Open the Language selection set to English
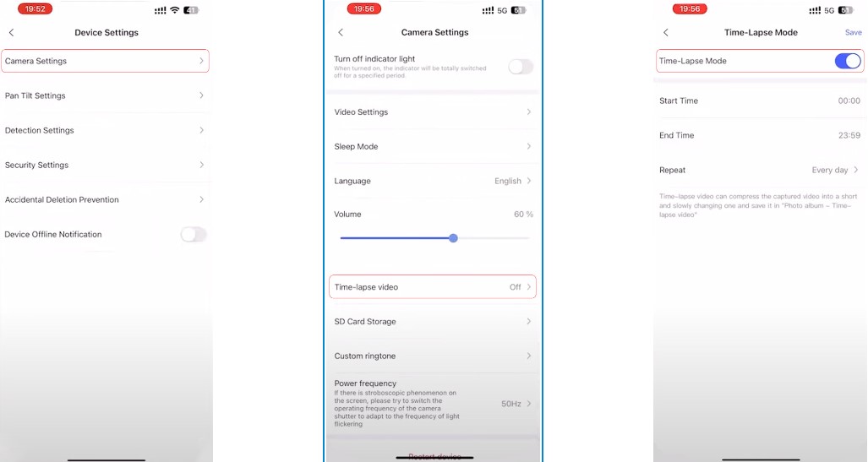868x462 pixels. tap(433, 181)
